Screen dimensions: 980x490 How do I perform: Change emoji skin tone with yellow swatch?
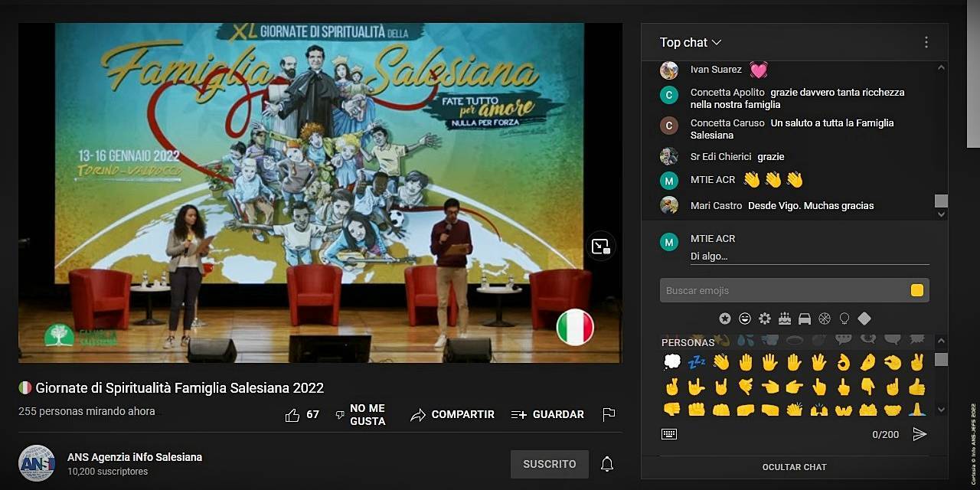coord(916,290)
